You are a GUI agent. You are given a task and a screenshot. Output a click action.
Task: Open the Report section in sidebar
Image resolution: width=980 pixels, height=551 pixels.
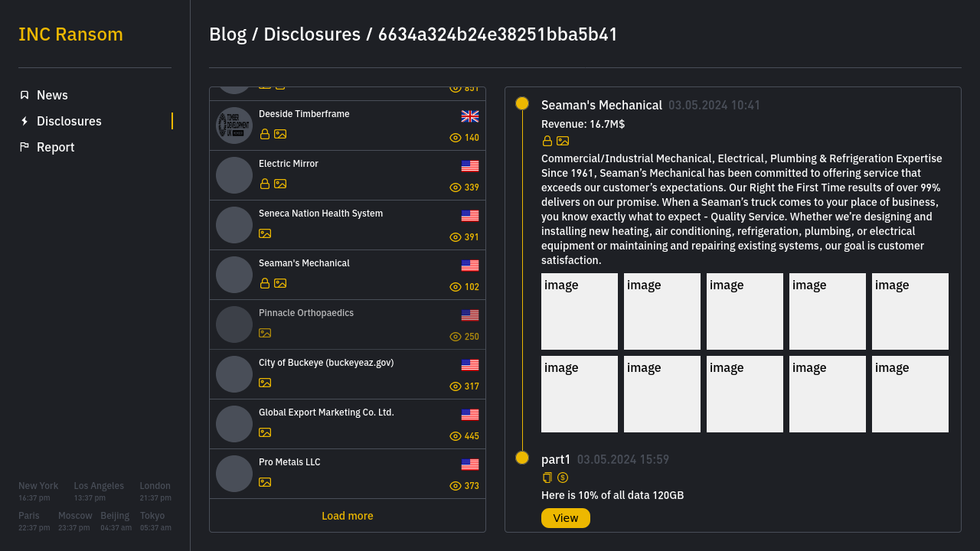coord(55,147)
